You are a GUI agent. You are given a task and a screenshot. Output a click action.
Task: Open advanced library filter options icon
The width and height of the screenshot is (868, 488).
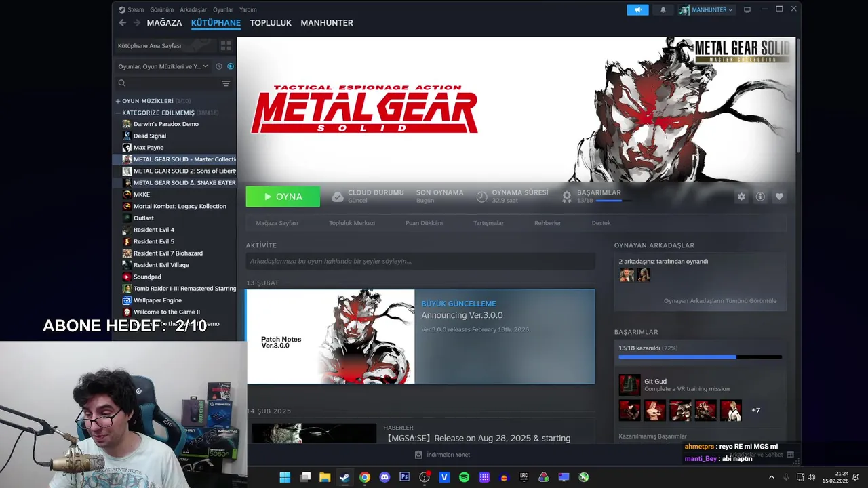click(x=226, y=83)
